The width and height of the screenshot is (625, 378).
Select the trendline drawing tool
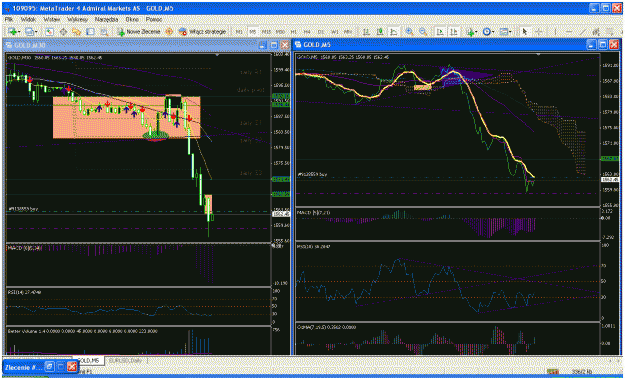(582, 32)
